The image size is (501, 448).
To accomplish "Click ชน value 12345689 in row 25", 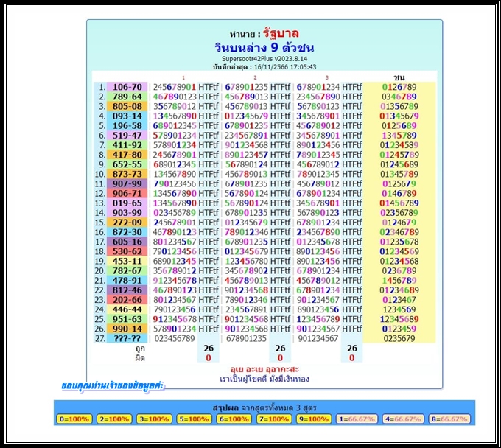I will point(399,319).
